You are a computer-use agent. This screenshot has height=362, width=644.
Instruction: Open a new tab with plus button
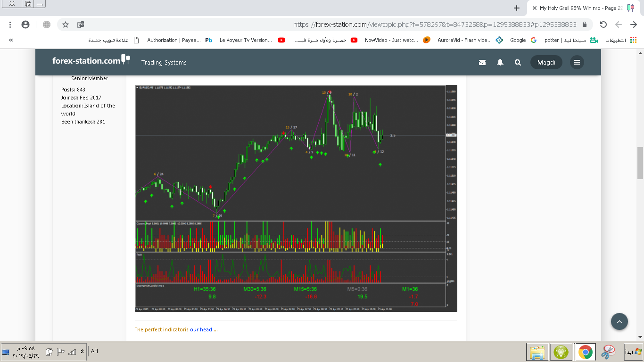517,8
